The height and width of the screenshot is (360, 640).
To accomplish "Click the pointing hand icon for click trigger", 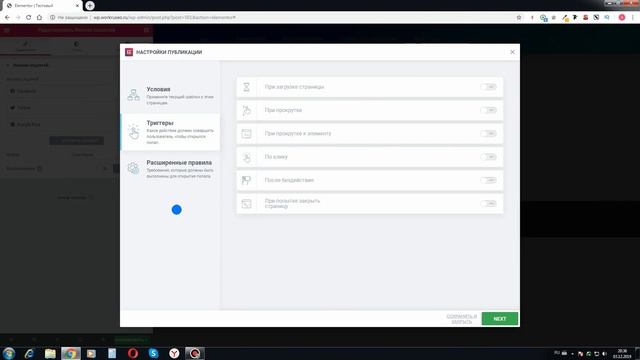I will [x=247, y=157].
